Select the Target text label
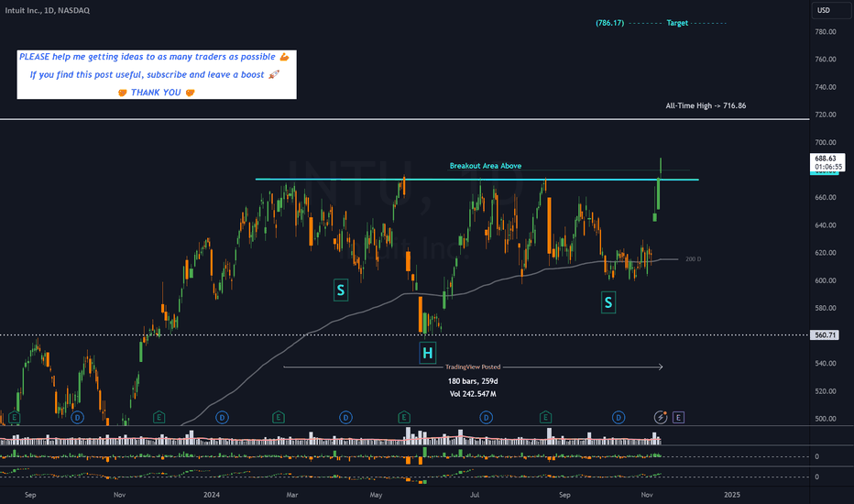The image size is (854, 504). [677, 23]
